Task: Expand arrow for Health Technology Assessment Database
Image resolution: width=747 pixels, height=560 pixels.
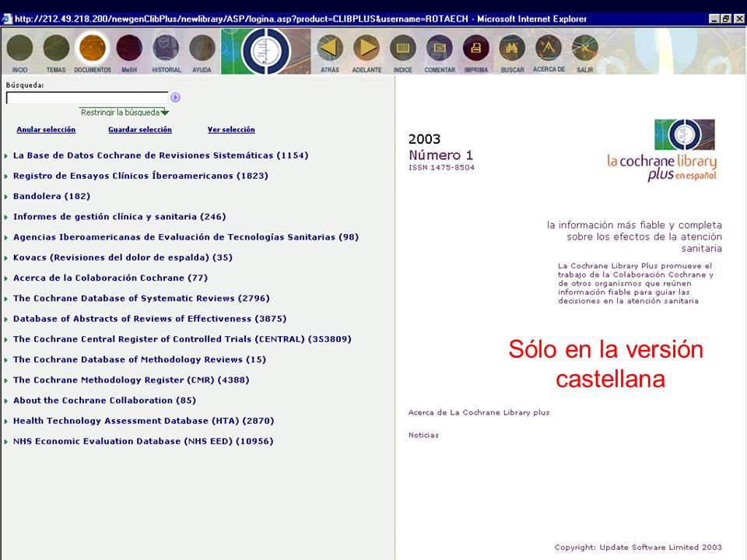Action: 6,422
